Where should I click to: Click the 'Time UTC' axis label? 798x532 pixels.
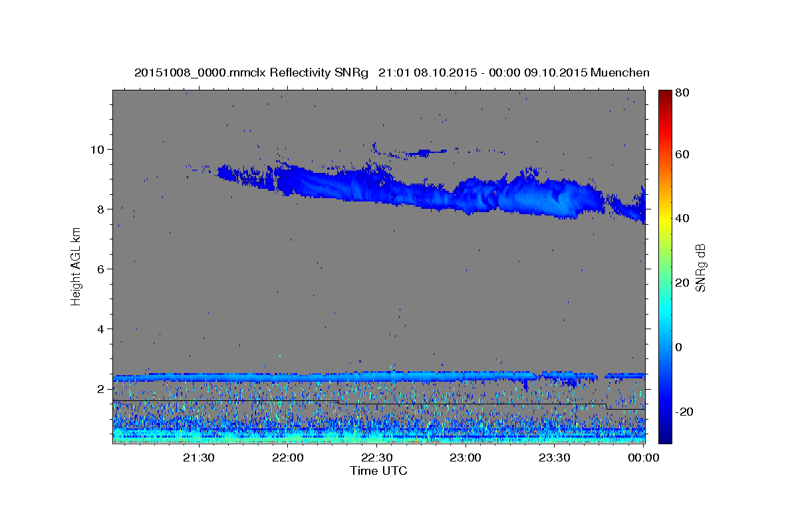(378, 471)
